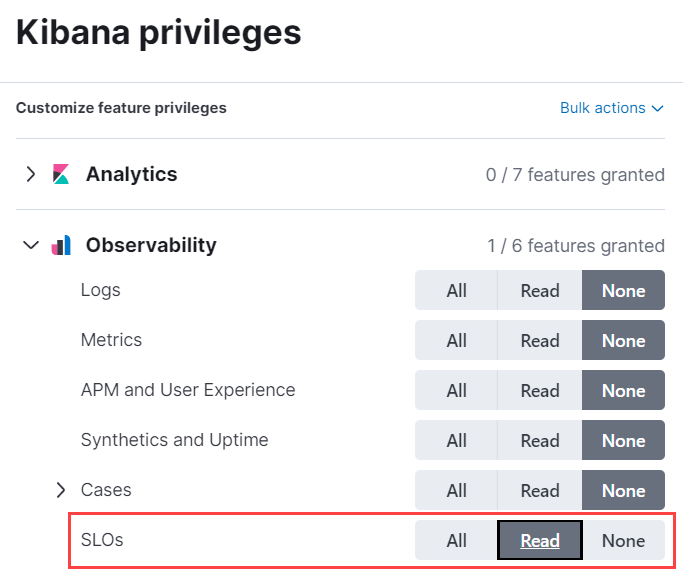
Task: Collapse the Observability section chevron
Action: [31, 245]
